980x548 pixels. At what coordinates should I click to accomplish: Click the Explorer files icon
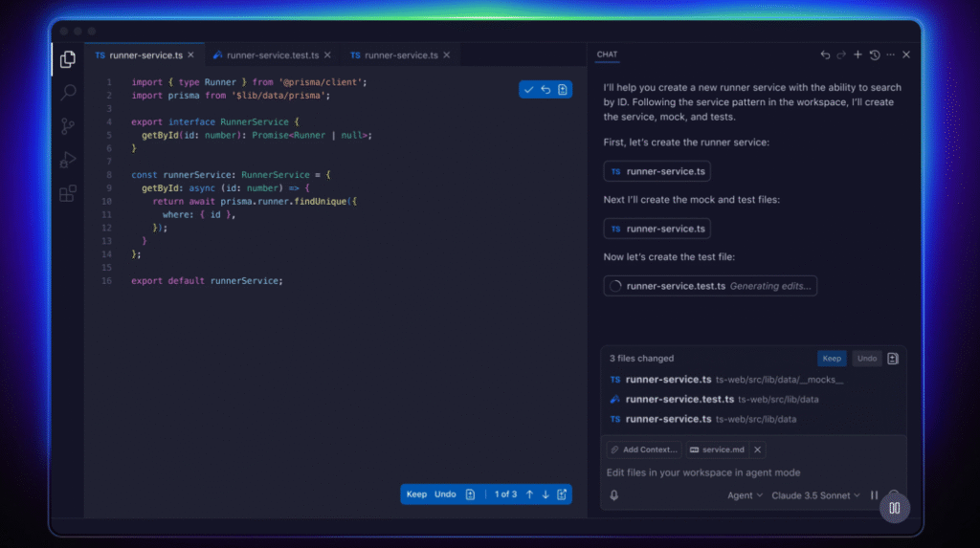point(68,59)
